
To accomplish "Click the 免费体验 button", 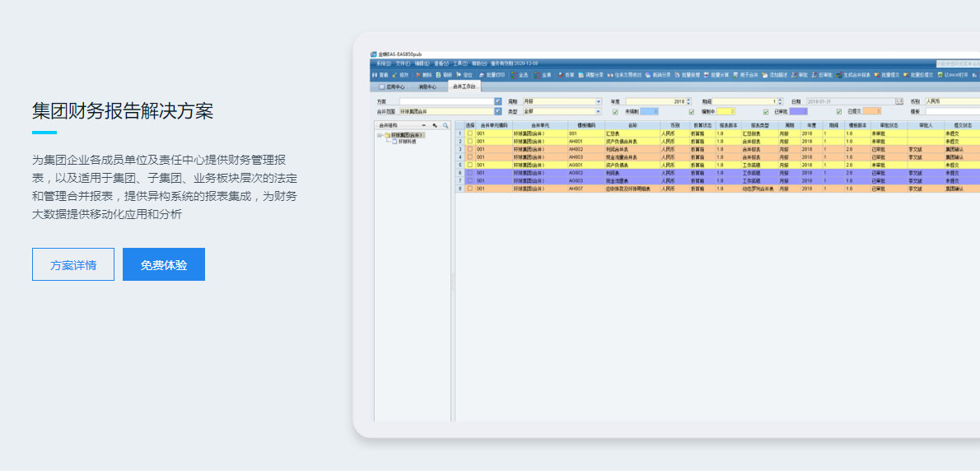I will (164, 264).
